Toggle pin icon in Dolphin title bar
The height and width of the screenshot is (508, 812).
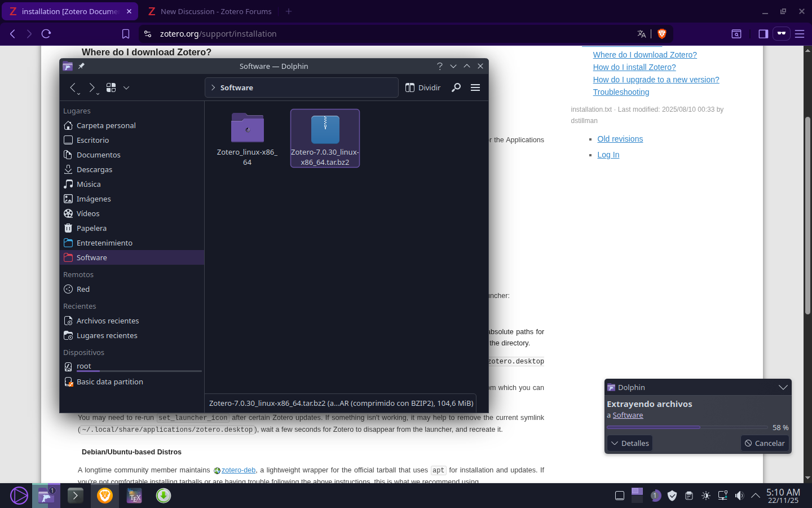(81, 66)
